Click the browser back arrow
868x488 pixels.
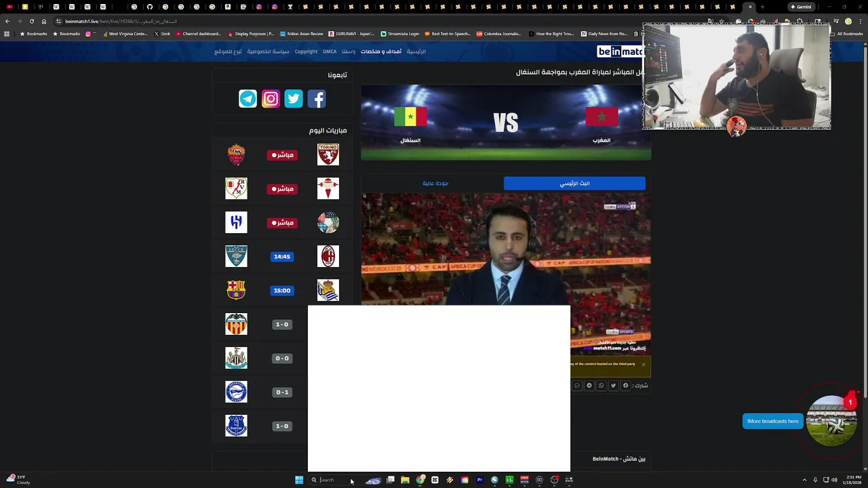tap(7, 21)
